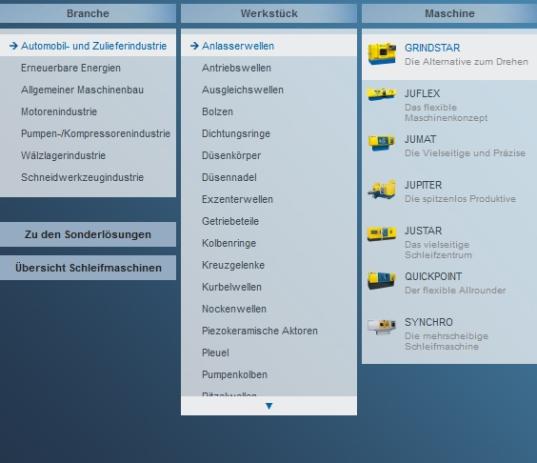The width and height of the screenshot is (537, 463).
Task: Choose Erneuerbare Energien branch
Action: 71,68
